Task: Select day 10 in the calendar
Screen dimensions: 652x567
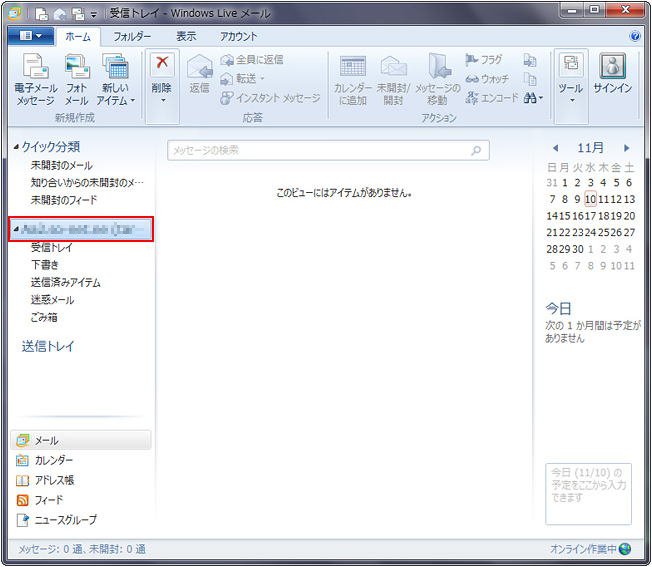Action: pyautogui.click(x=590, y=199)
